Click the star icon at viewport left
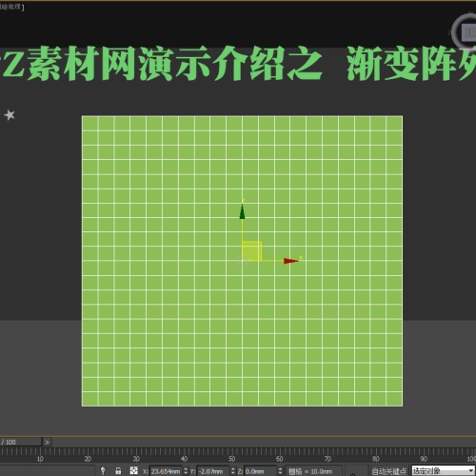The height and width of the screenshot is (476, 476). coord(10,115)
